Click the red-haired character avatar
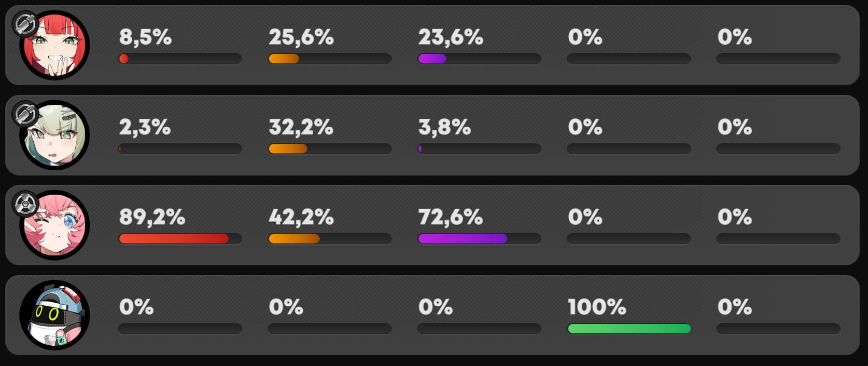 [54, 45]
